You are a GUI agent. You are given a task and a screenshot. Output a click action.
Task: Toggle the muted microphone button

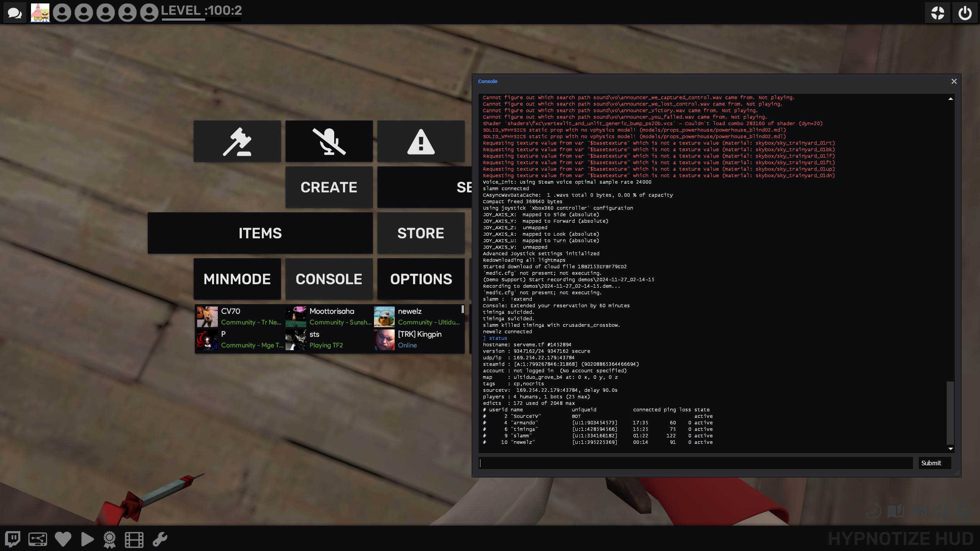tap(329, 141)
